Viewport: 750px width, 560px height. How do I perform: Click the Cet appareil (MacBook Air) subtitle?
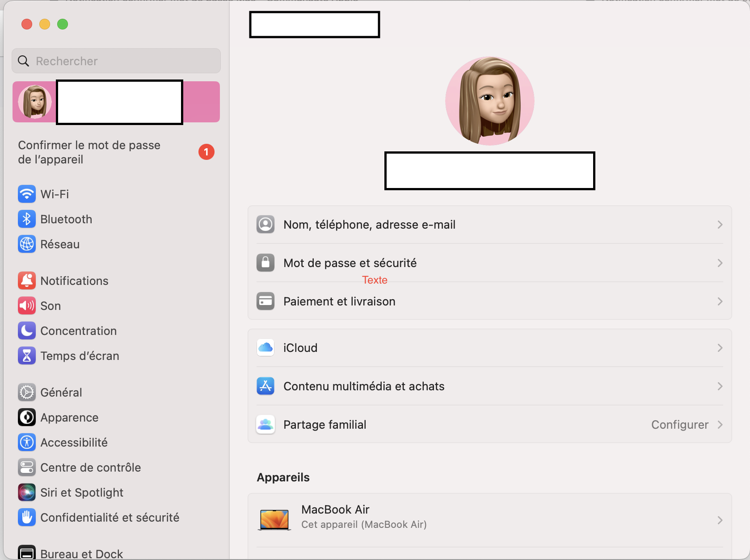pos(364,524)
